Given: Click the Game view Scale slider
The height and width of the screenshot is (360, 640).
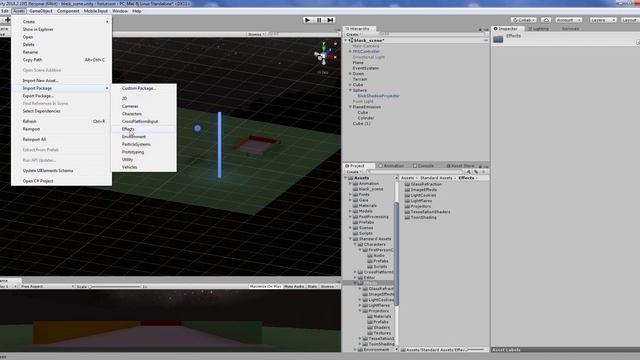Looking at the screenshot, I should coord(115,287).
